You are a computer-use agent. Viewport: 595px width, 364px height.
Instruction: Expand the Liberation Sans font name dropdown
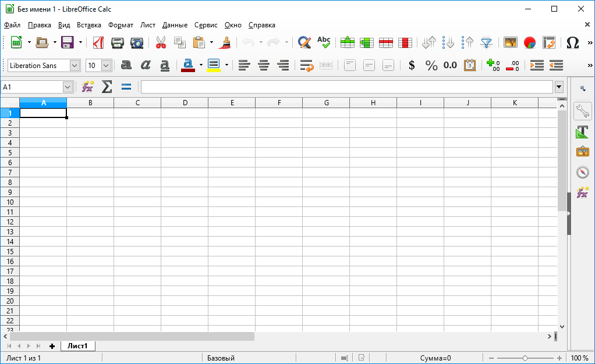click(x=75, y=65)
